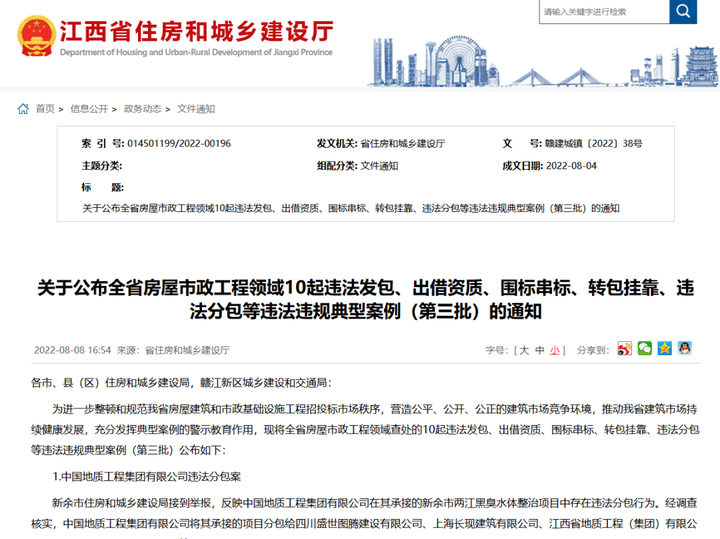Set font size to 中
This screenshot has height=539, width=720.
[x=540, y=350]
